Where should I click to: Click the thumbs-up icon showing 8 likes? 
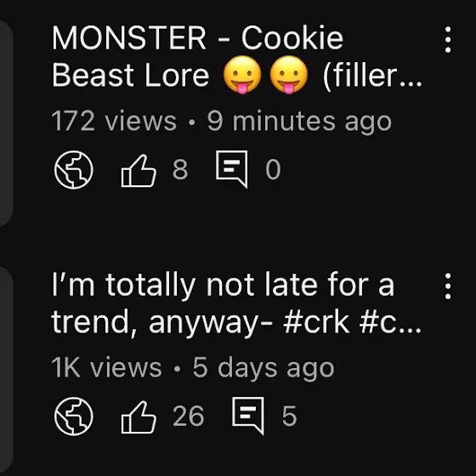click(x=139, y=170)
